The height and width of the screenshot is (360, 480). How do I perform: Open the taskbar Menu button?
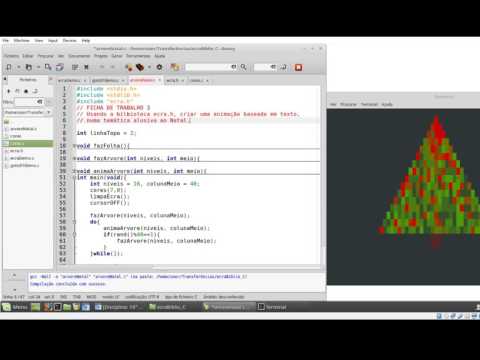click(x=15, y=307)
